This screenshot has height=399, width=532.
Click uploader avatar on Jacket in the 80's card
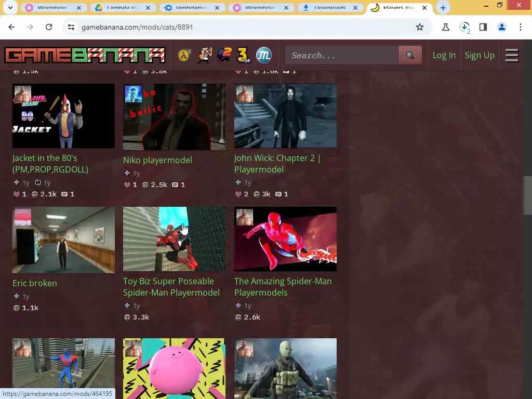pyautogui.click(x=23, y=94)
